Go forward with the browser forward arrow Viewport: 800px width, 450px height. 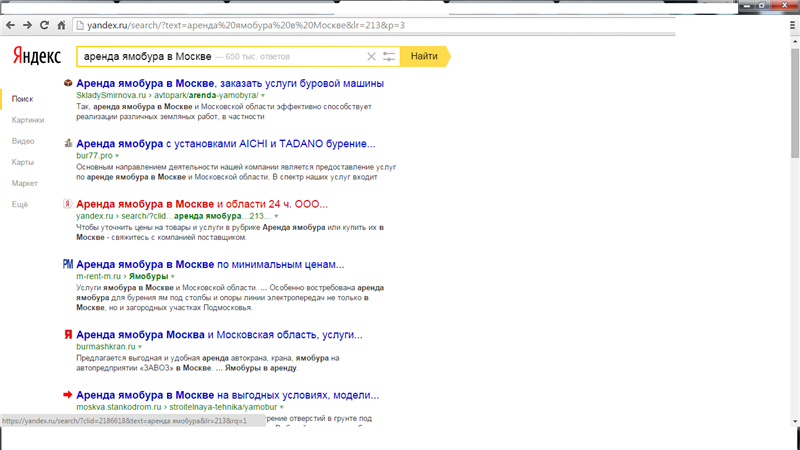(27, 25)
